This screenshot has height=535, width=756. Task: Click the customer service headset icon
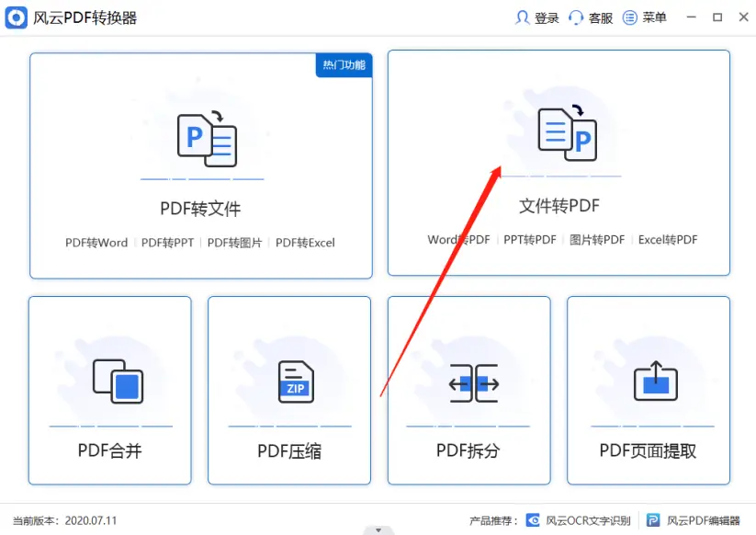[x=576, y=17]
